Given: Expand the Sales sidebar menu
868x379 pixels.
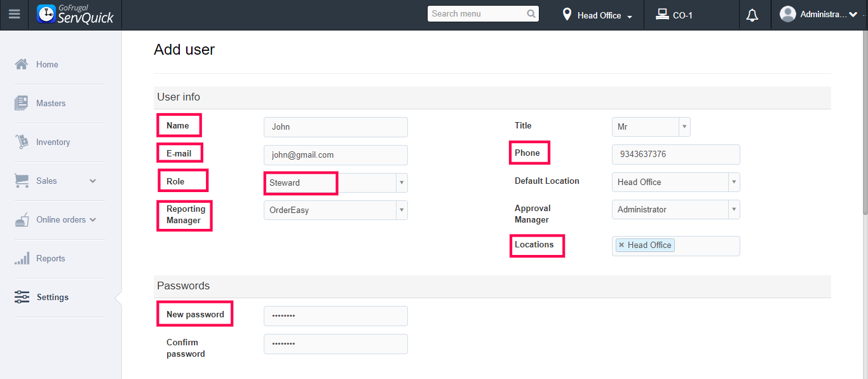Looking at the screenshot, I should [93, 181].
